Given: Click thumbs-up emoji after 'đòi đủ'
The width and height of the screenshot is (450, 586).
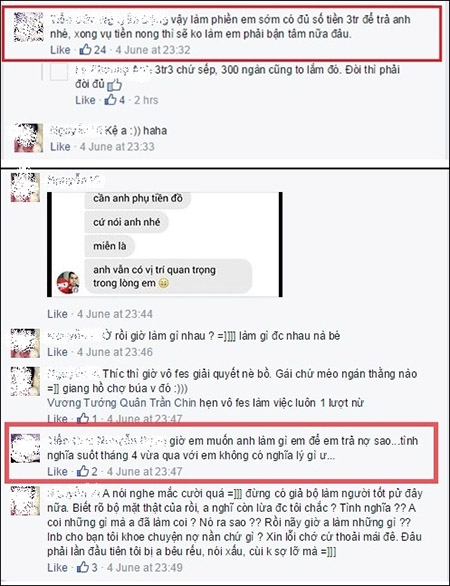Looking at the screenshot, I should [115, 85].
